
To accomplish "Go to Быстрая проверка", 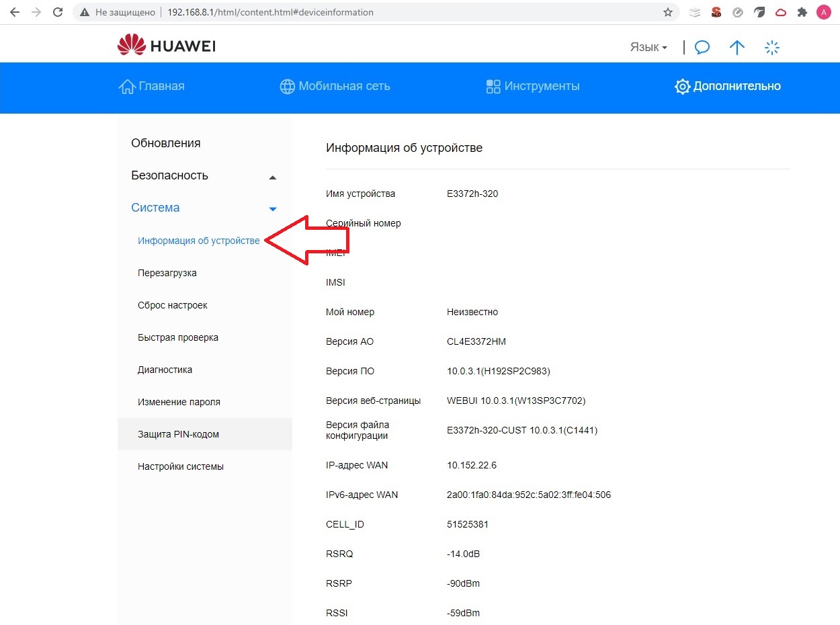I will [x=178, y=337].
